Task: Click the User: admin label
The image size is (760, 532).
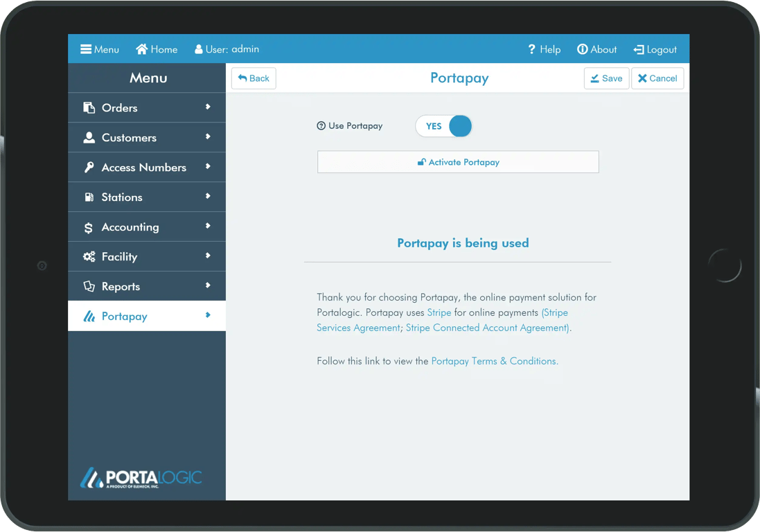Action: 227,49
